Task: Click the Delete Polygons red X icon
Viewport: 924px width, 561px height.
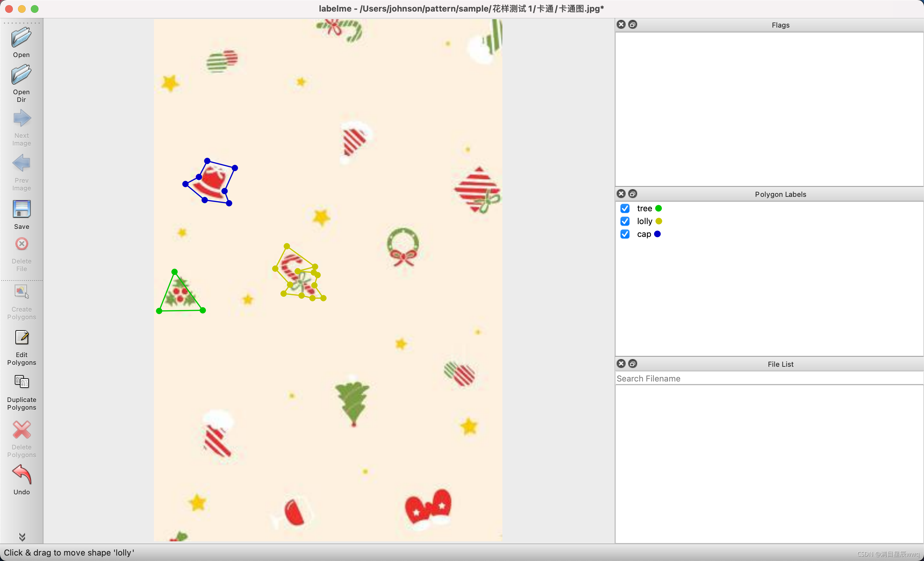Action: 21,430
